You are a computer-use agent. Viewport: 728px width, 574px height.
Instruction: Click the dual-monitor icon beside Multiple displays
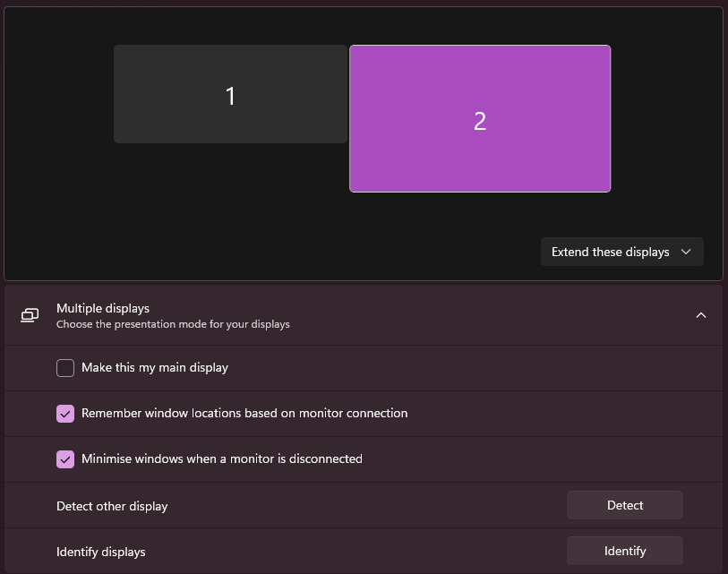pos(30,315)
